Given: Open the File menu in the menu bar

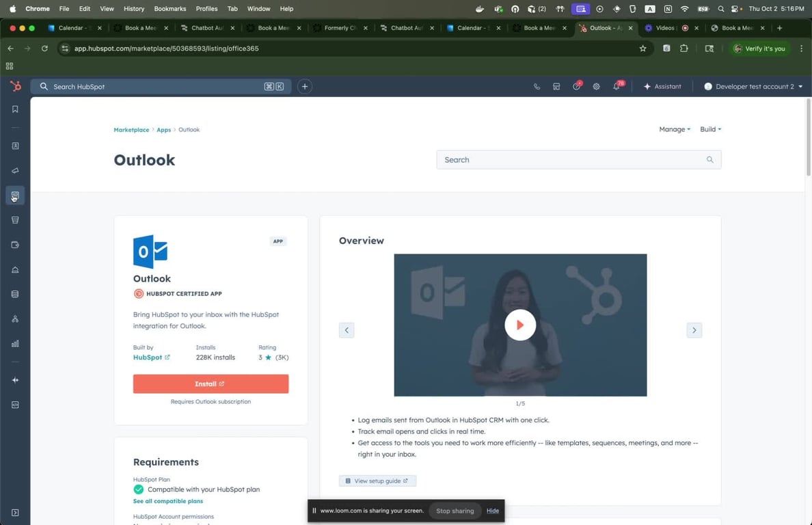Looking at the screenshot, I should click(64, 9).
